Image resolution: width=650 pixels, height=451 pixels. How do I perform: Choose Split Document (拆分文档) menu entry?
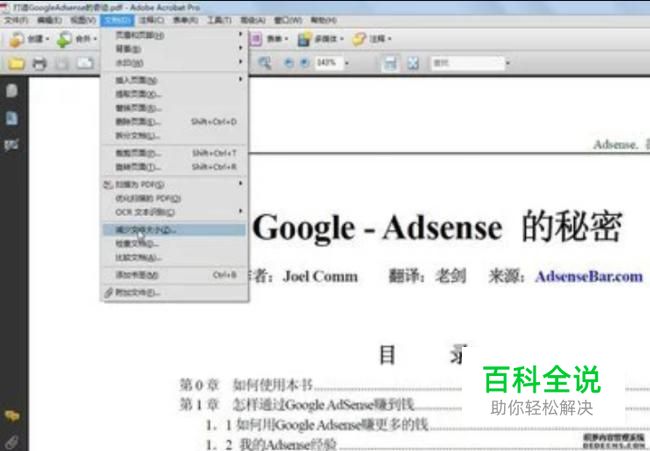coord(175,136)
